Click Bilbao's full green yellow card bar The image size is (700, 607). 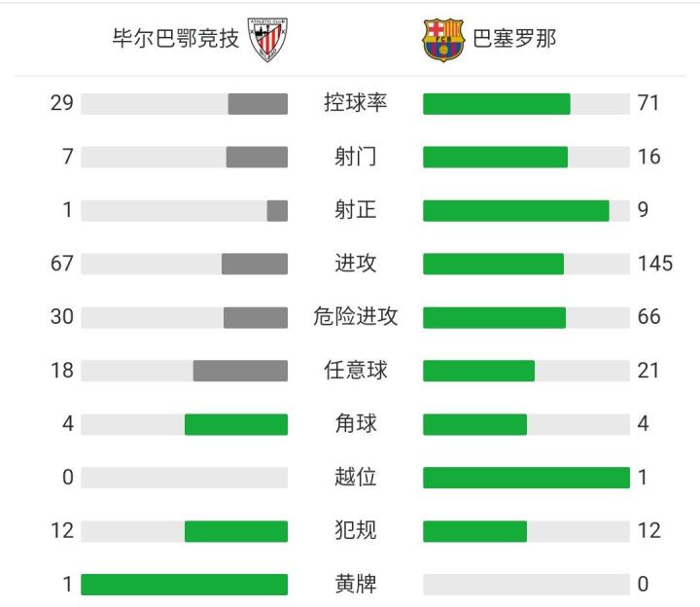pyautogui.click(x=184, y=585)
